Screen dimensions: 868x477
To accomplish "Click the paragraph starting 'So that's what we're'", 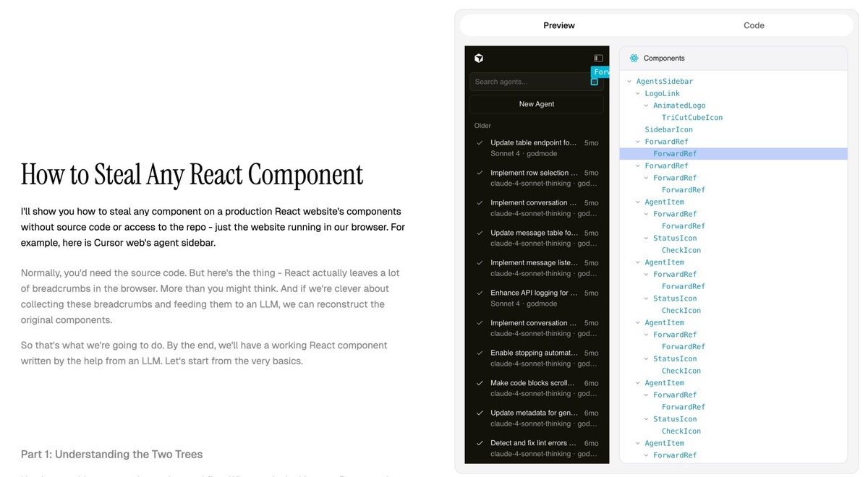I will point(205,353).
